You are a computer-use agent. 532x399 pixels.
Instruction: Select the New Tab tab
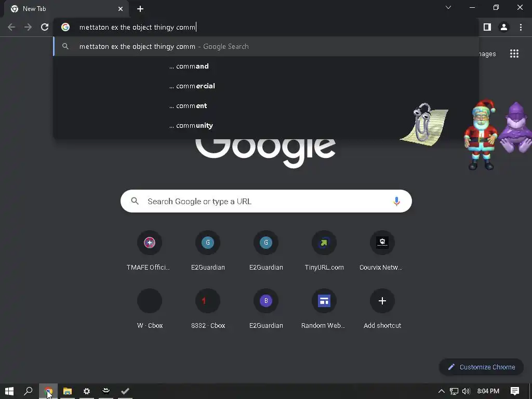point(66,9)
